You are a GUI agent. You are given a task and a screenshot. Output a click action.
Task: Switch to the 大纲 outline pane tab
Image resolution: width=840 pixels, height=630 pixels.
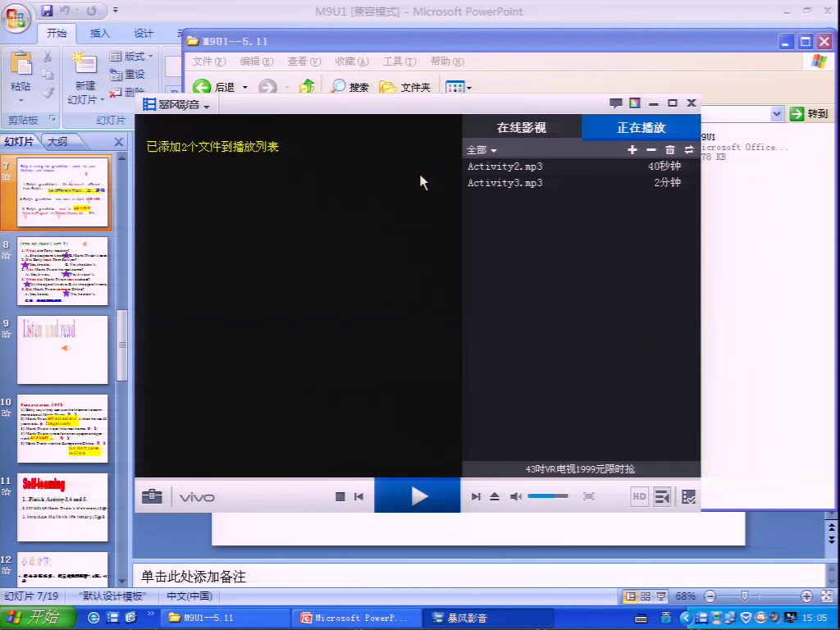pyautogui.click(x=57, y=141)
